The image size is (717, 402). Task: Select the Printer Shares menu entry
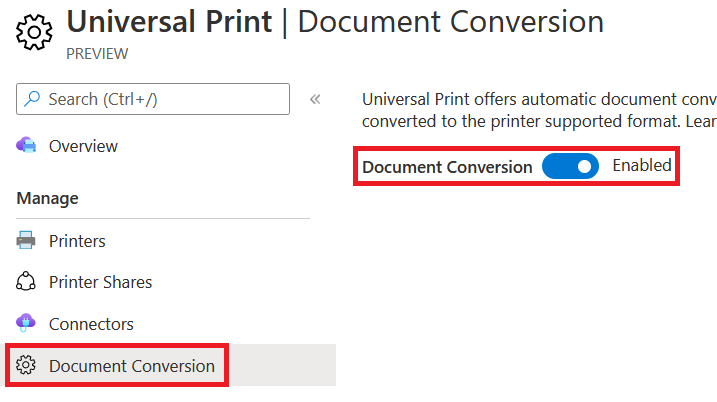pos(100,282)
